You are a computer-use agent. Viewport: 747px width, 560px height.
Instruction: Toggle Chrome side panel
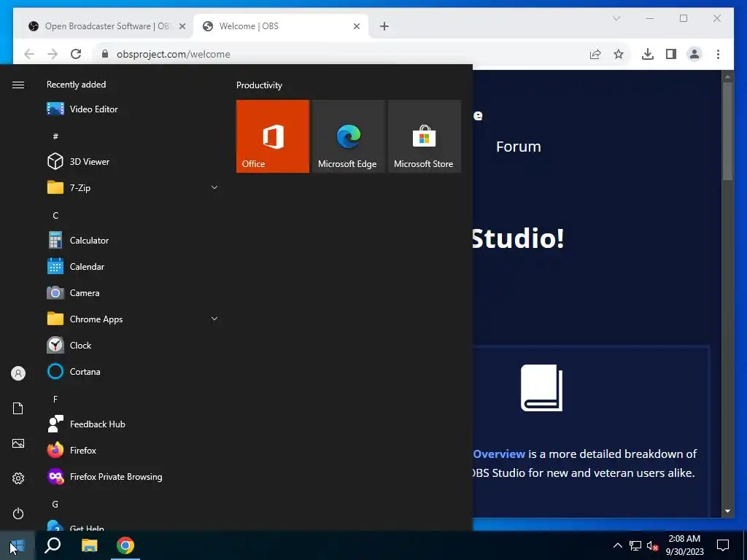(671, 54)
